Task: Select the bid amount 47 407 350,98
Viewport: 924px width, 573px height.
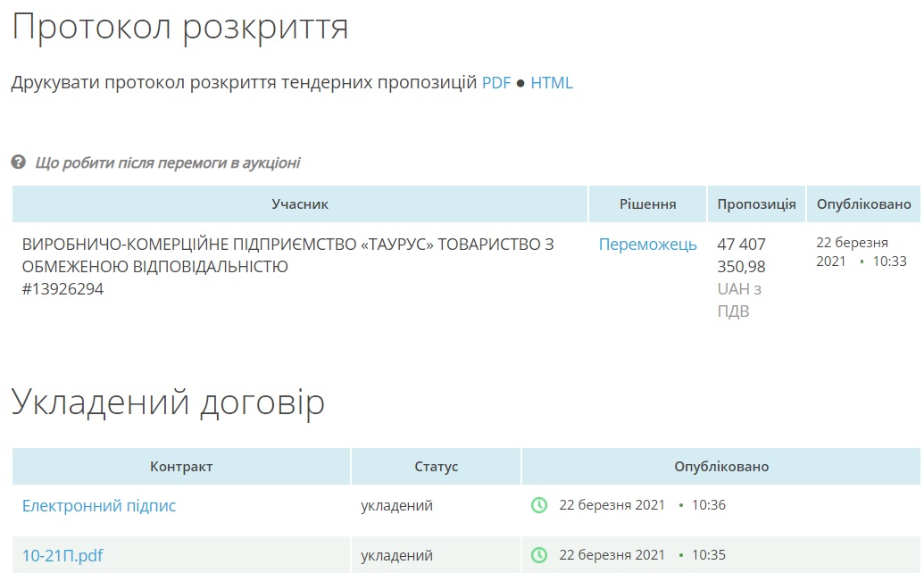Action: (741, 255)
